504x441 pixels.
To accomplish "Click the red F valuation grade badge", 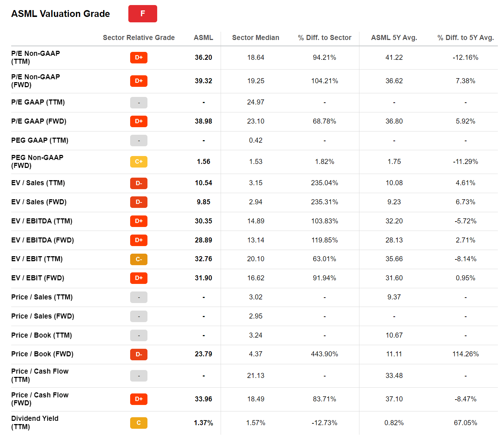I will tap(142, 14).
